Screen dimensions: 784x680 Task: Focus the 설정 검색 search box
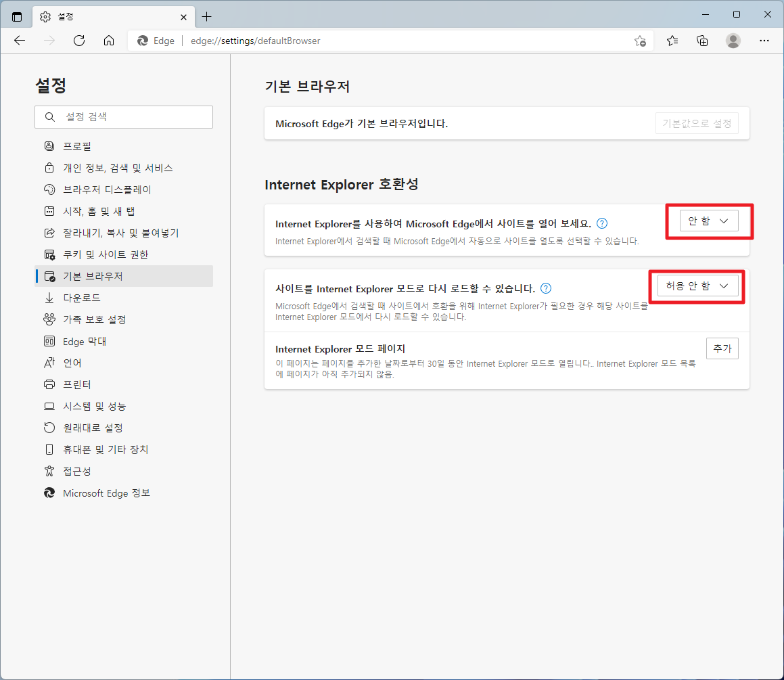[x=124, y=117]
